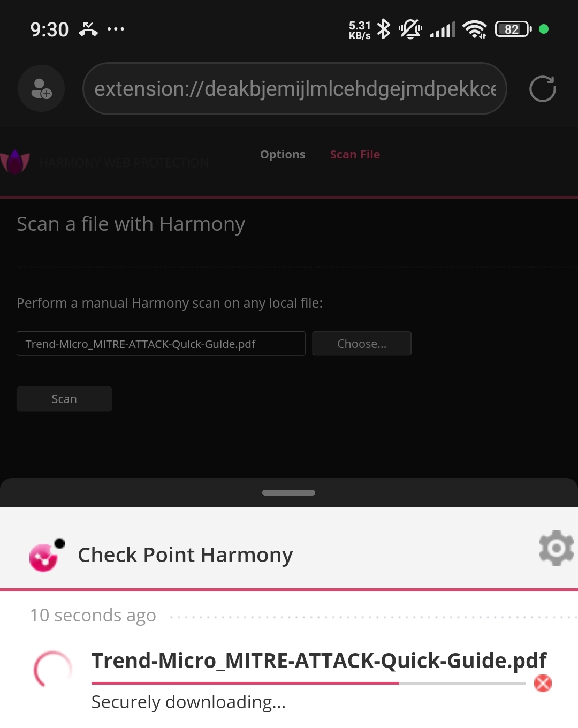Tap the Wi-Fi status icon

point(475,29)
